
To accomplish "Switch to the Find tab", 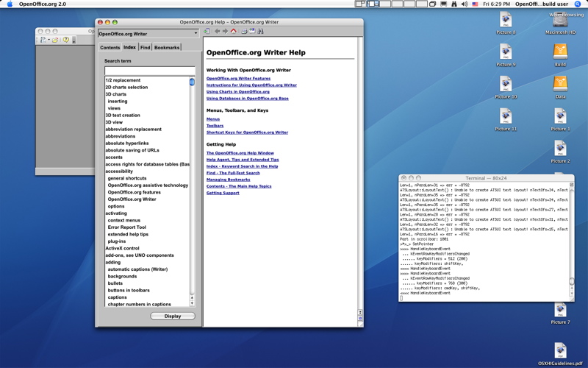I will [x=145, y=47].
